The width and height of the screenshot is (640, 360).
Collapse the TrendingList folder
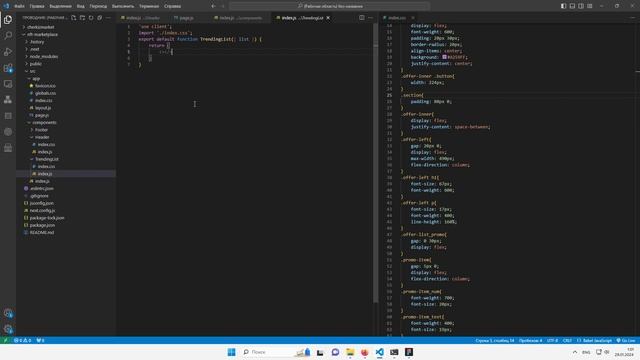(47, 159)
